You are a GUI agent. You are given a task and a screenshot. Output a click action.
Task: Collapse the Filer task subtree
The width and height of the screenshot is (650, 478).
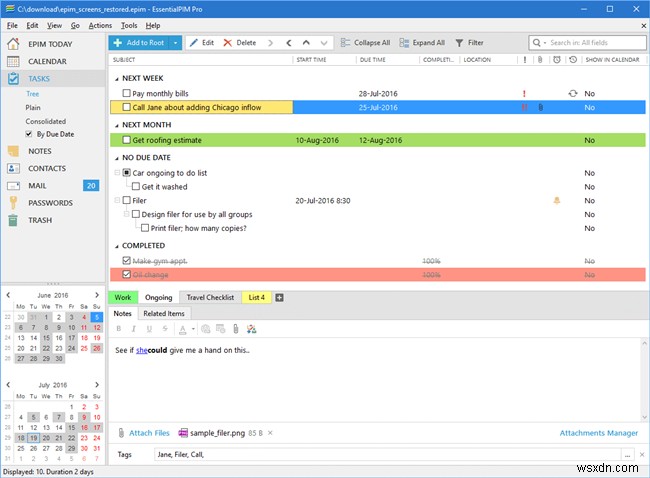point(117,200)
